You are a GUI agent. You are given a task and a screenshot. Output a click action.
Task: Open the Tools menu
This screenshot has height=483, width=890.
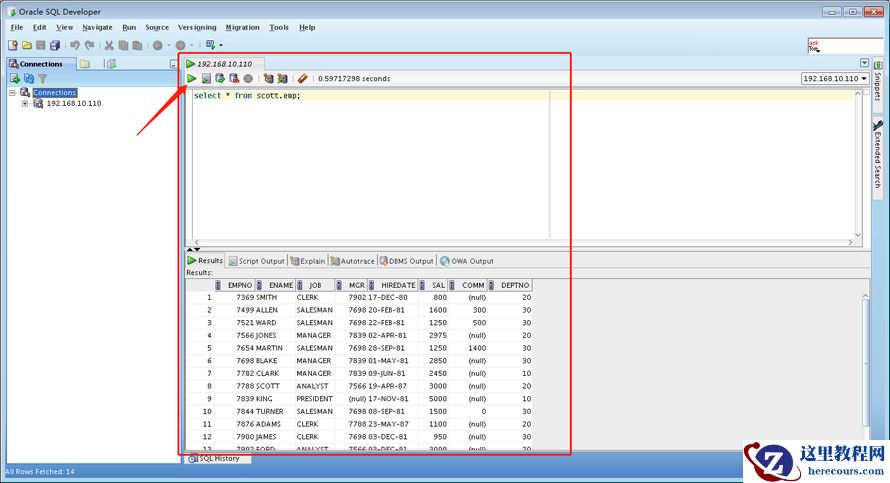click(x=279, y=27)
